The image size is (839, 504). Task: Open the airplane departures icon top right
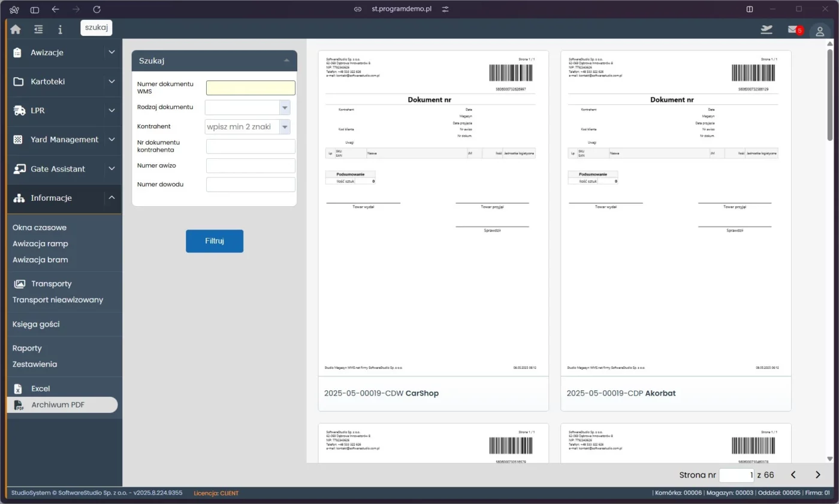pos(766,29)
